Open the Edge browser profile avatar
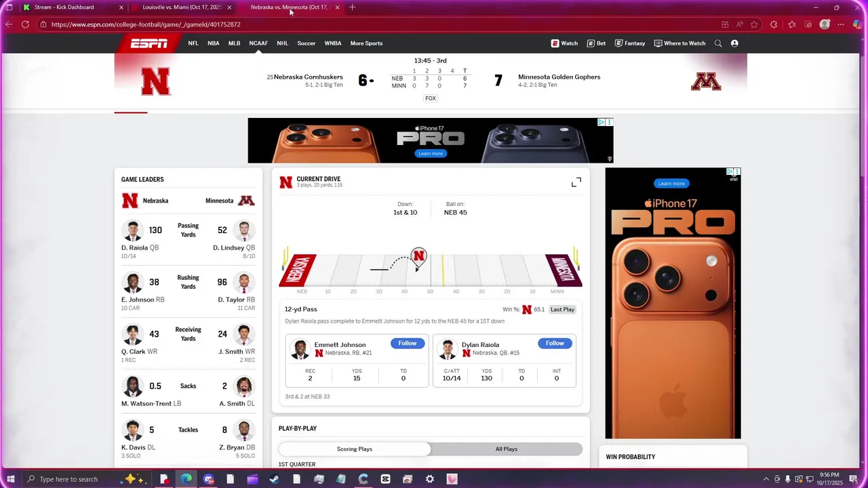This screenshot has height=488, width=868. [825, 24]
